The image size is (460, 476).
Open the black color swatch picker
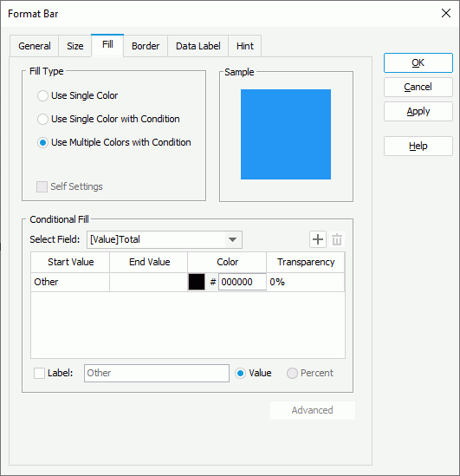(x=197, y=282)
